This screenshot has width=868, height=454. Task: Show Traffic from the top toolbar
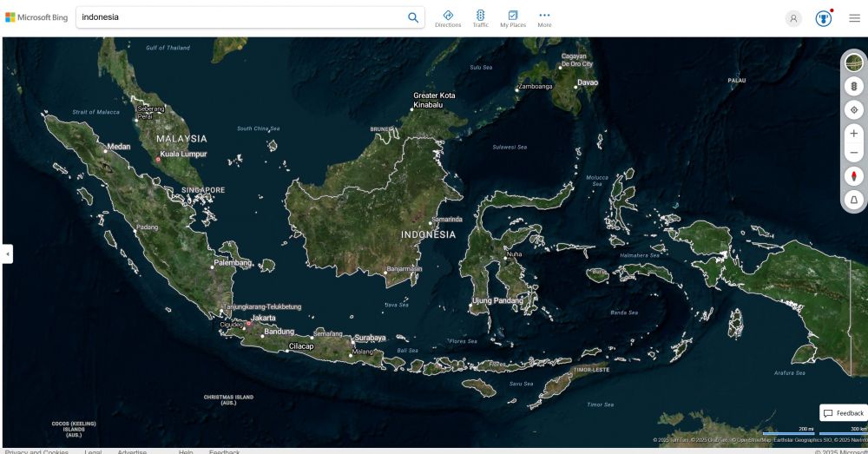[481, 18]
